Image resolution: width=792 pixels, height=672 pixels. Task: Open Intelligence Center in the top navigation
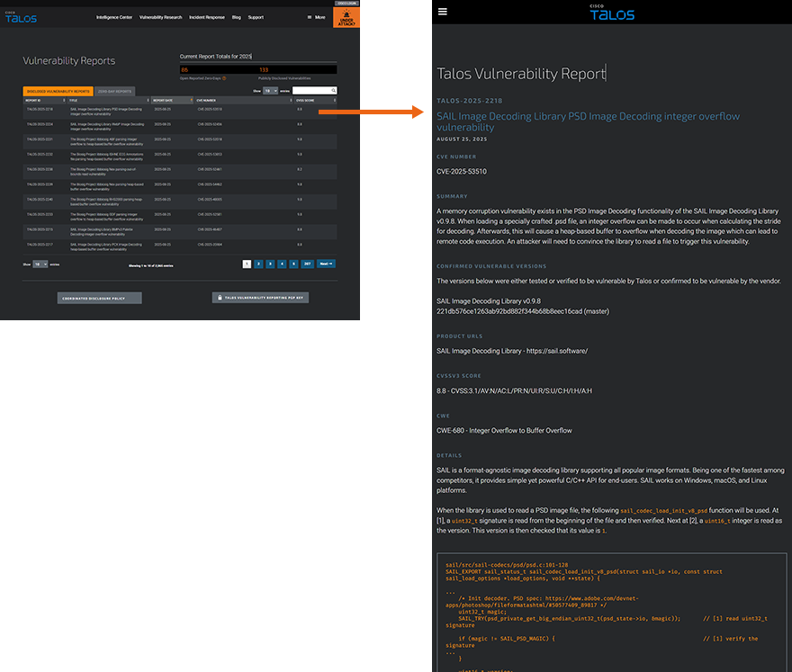tap(114, 17)
